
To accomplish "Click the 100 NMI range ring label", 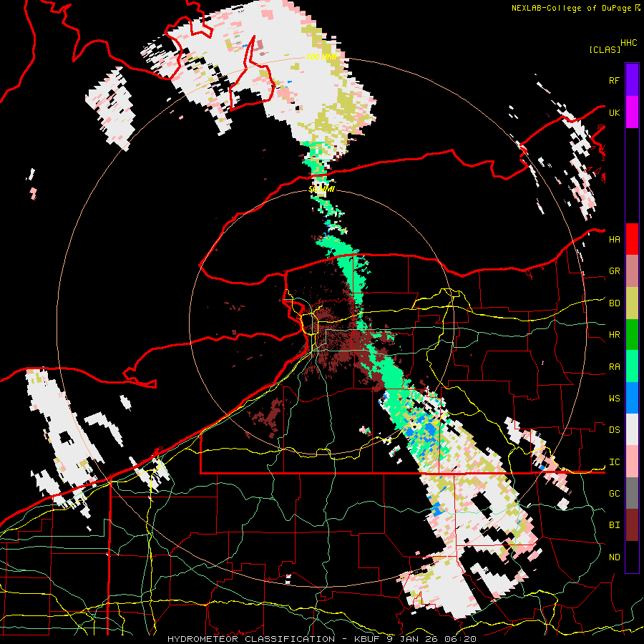I will click(x=321, y=57).
